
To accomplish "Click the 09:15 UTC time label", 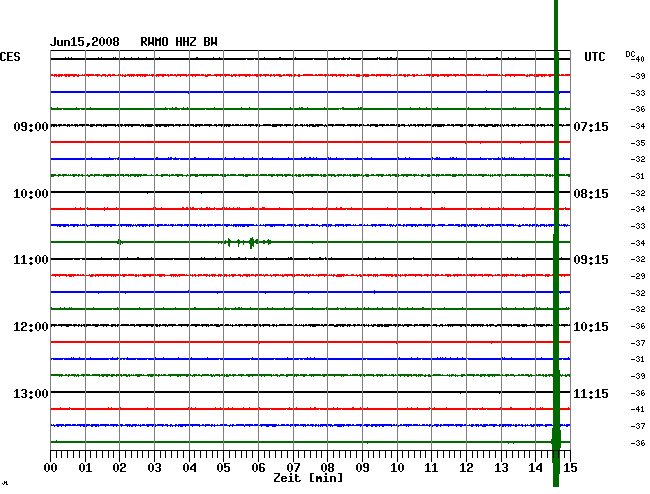I will [x=591, y=260].
